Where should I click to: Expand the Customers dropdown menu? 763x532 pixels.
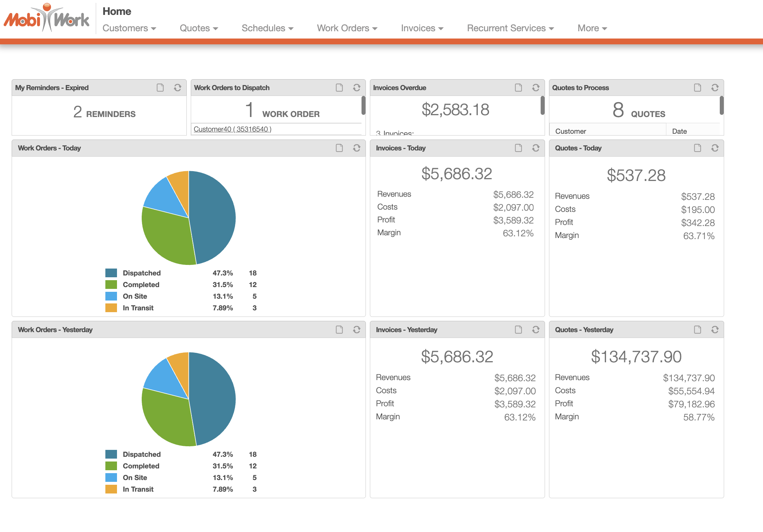(x=129, y=28)
